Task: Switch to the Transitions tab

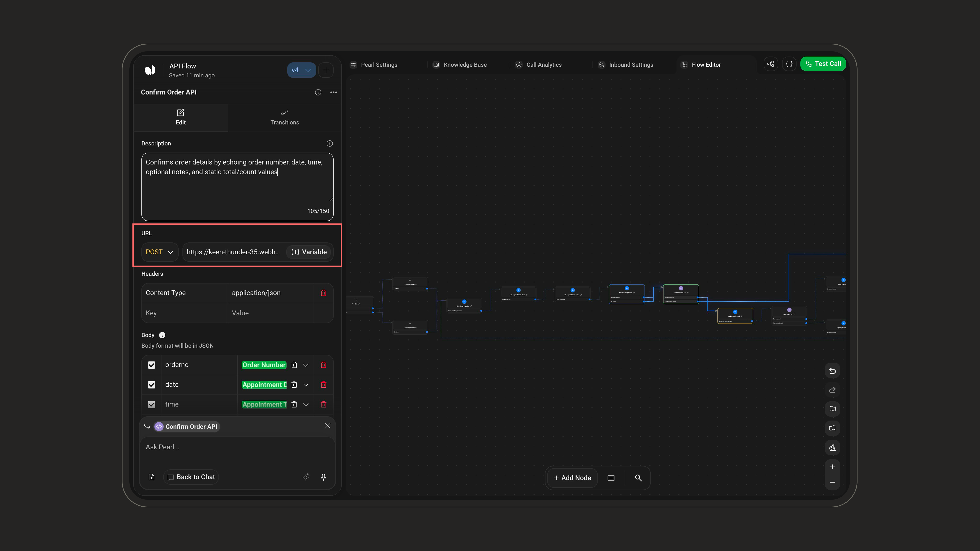Action: [x=285, y=117]
